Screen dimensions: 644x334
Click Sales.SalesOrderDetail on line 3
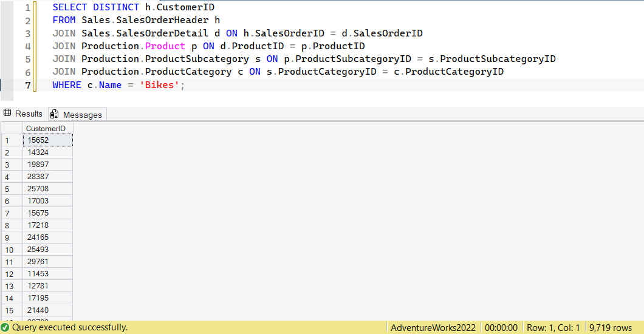145,33
